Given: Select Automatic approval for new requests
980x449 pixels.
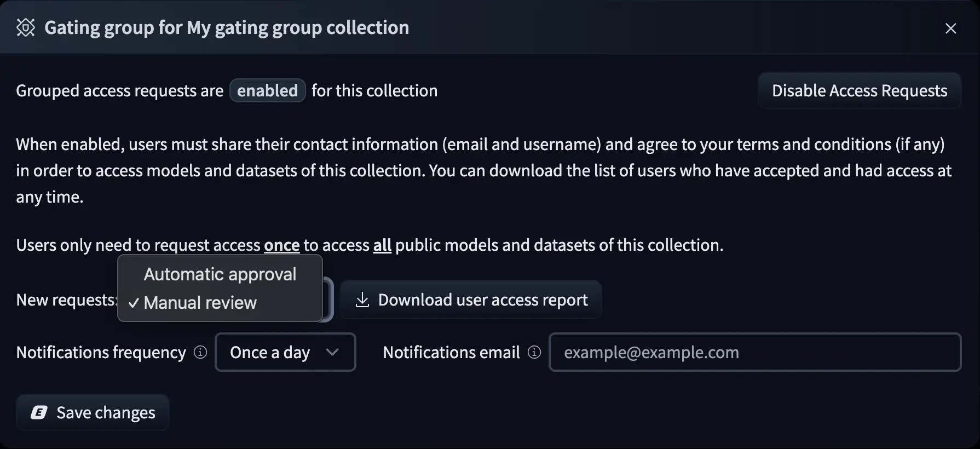Looking at the screenshot, I should coord(219,274).
